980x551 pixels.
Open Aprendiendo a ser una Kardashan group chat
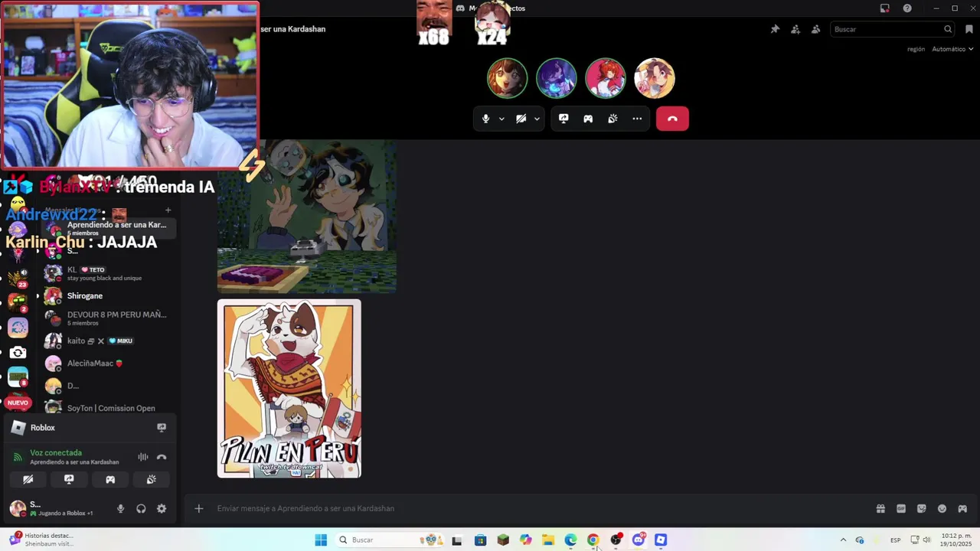[109, 228]
